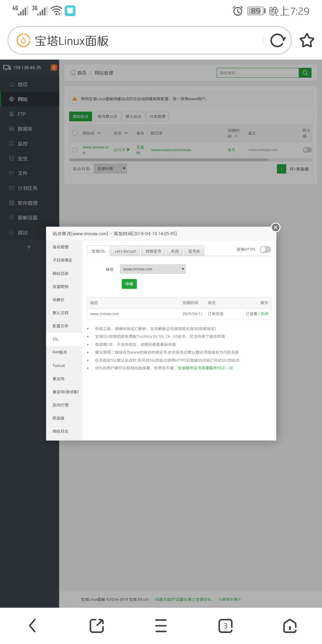Open 计划任务 in sidebar
The width and height of the screenshot is (322, 644).
point(30,188)
